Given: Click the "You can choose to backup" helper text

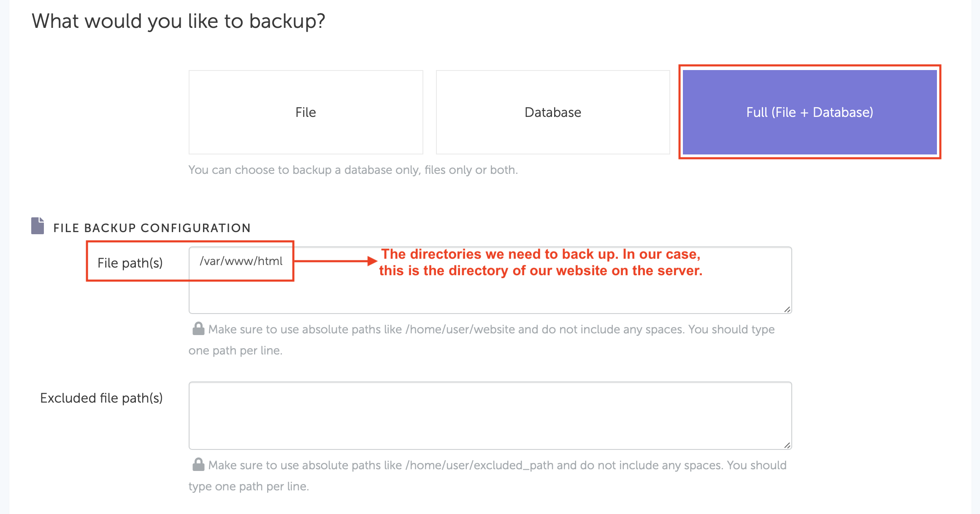Looking at the screenshot, I should point(353,170).
